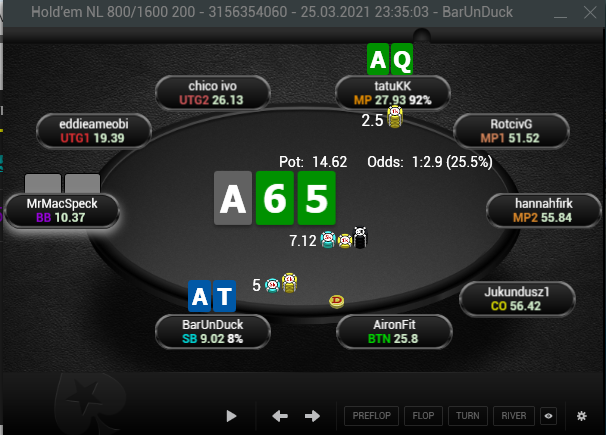Select the gray Ace board card
This screenshot has height=435, width=606.
tap(233, 198)
